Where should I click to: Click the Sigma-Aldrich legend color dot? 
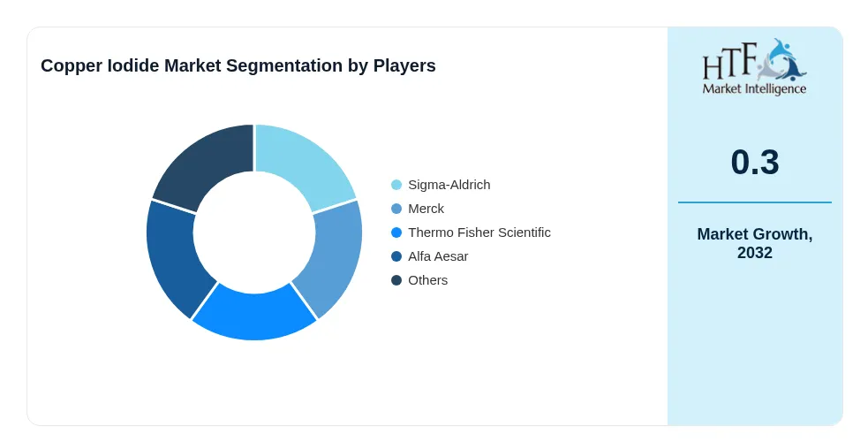(x=396, y=185)
